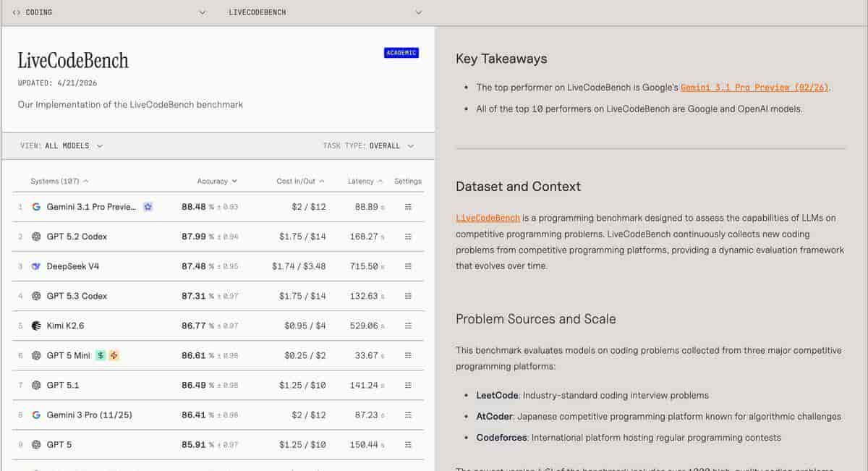Open the Gemini 3 Pro (11/25) model name

pyautogui.click(x=90, y=415)
